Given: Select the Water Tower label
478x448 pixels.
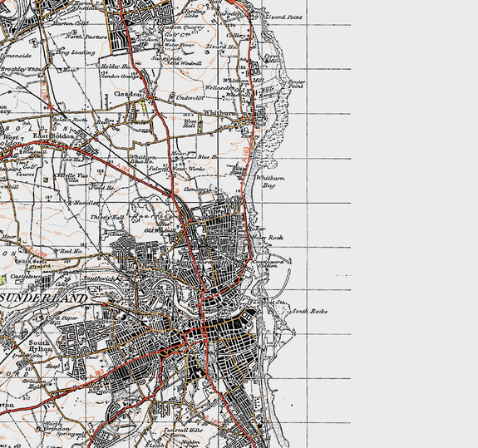Looking at the screenshot, I should 179,45.
